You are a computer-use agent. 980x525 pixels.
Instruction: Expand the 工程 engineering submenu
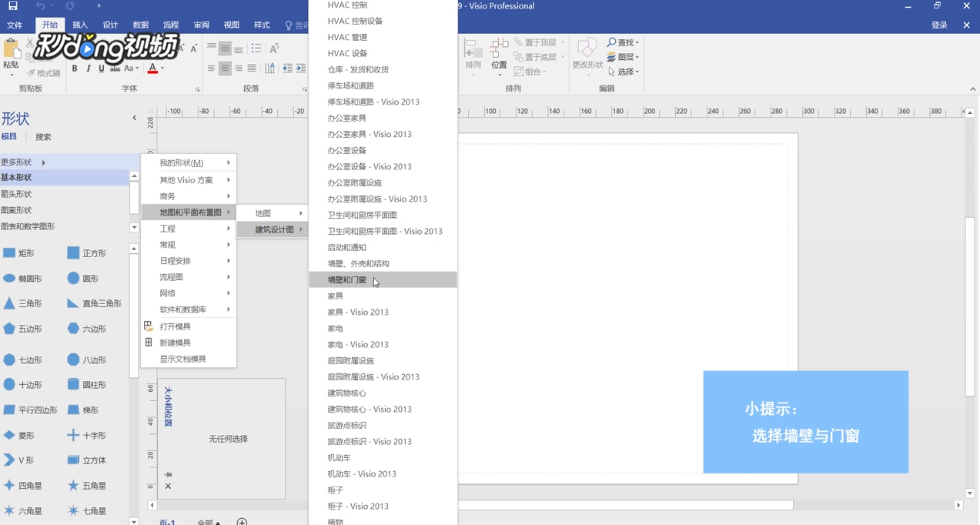[189, 229]
